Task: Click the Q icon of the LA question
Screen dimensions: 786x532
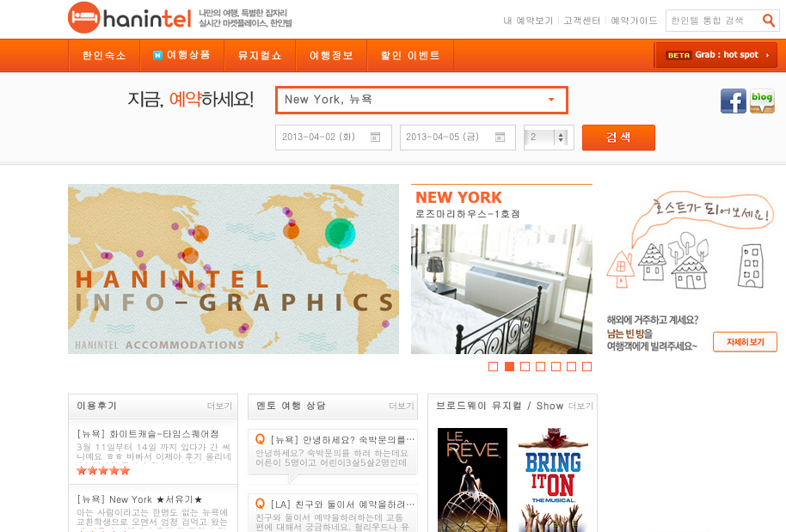Action: [x=261, y=504]
